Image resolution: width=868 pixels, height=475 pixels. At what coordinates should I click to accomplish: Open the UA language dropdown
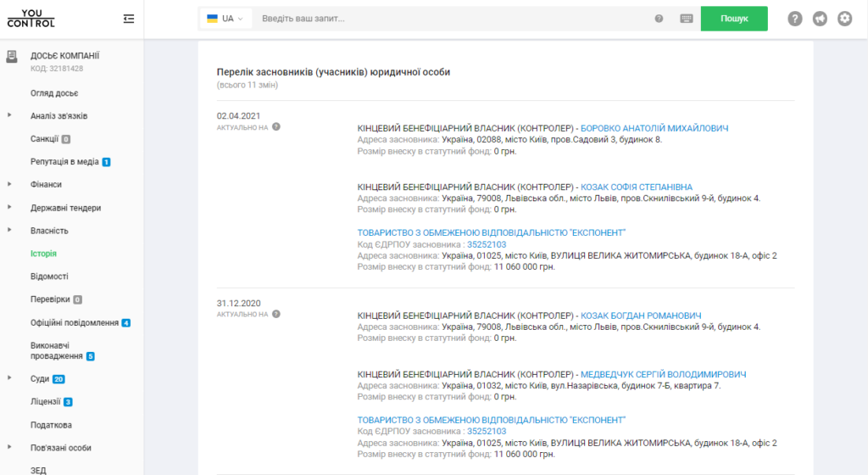coord(225,19)
